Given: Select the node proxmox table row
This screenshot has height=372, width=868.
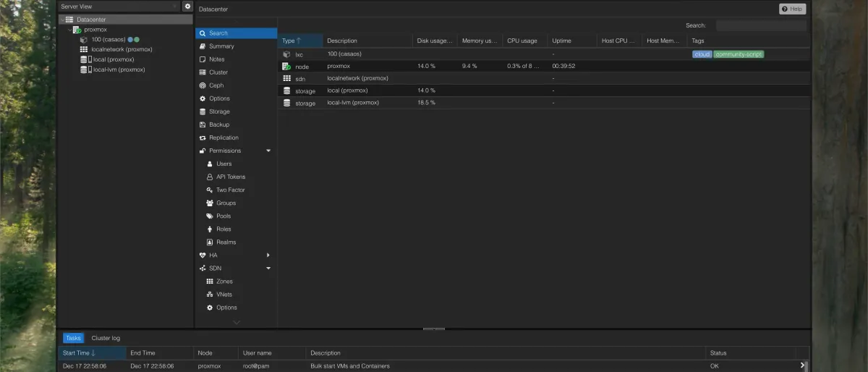Looking at the screenshot, I should pyautogui.click(x=544, y=67).
